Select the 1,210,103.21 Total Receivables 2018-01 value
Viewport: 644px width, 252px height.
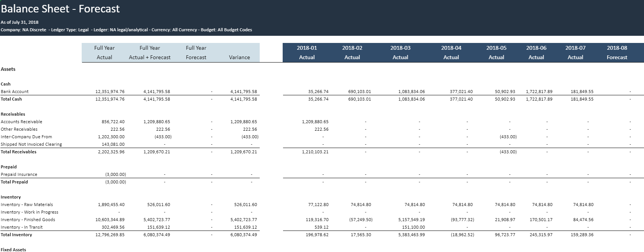point(315,152)
